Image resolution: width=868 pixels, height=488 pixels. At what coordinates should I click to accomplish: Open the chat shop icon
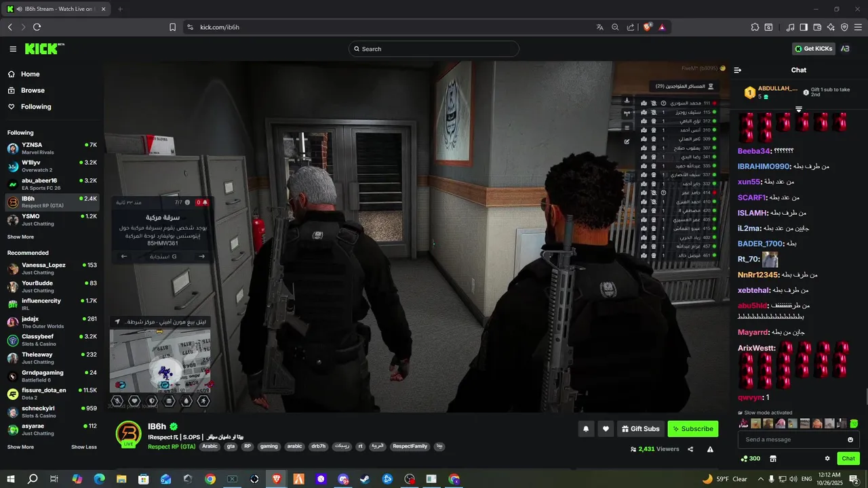773,458
